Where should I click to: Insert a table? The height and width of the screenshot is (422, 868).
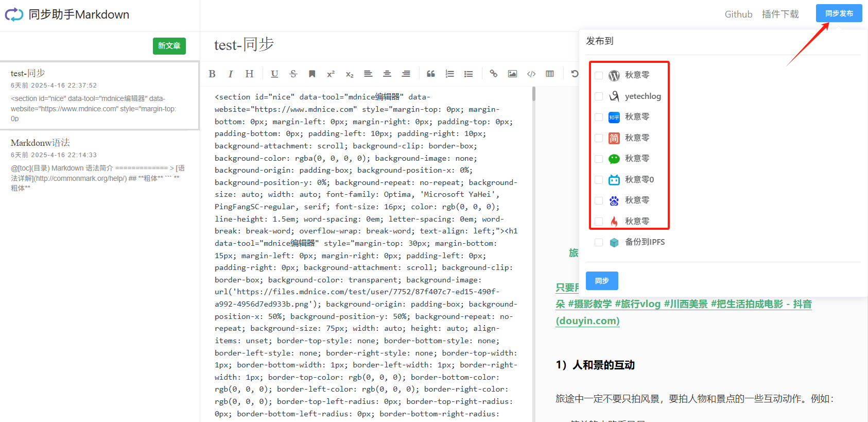point(550,74)
